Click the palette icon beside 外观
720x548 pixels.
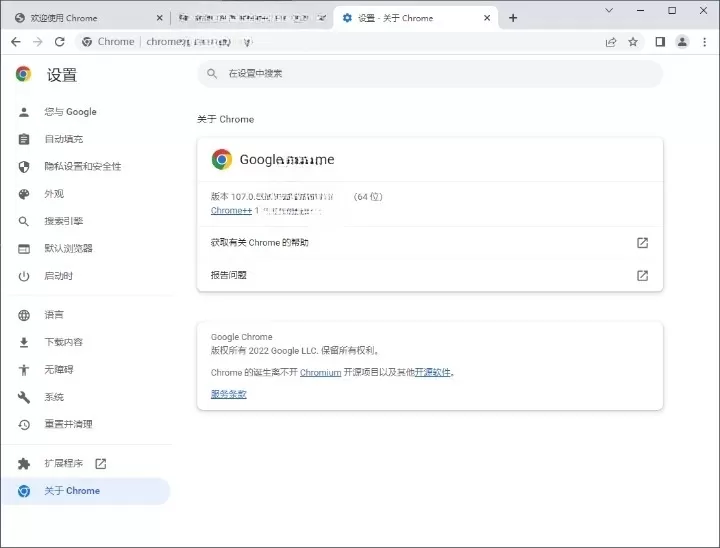coord(24,194)
